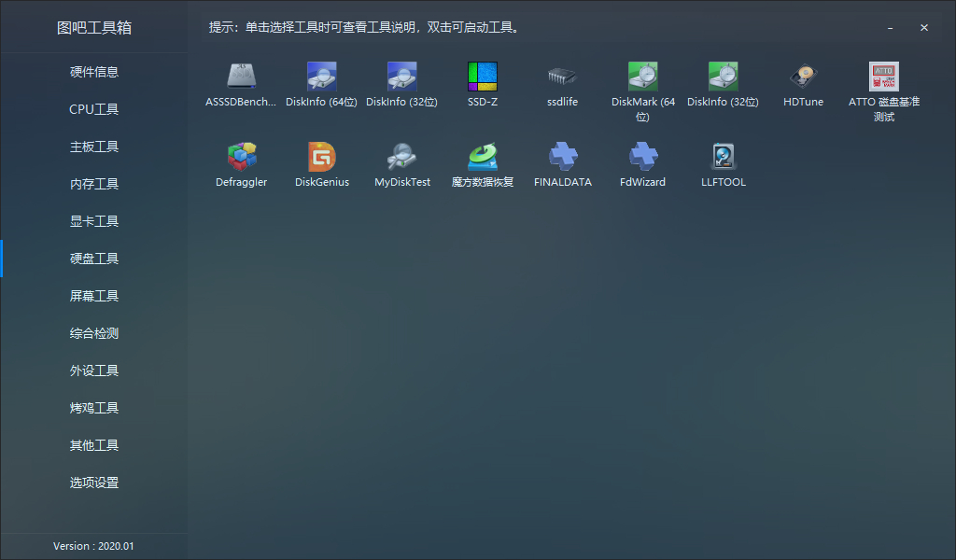Select the blue magnifier DiskInfo (32位) icon
This screenshot has height=560, width=956.
point(401,77)
